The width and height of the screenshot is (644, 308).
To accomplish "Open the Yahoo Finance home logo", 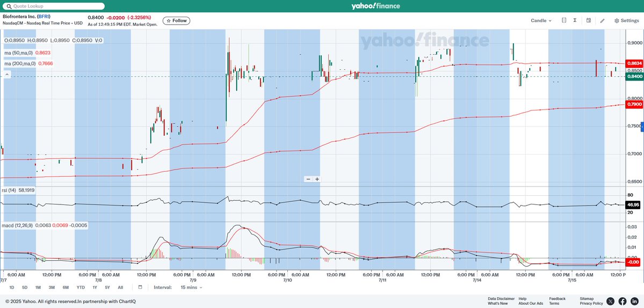I will (375, 6).
